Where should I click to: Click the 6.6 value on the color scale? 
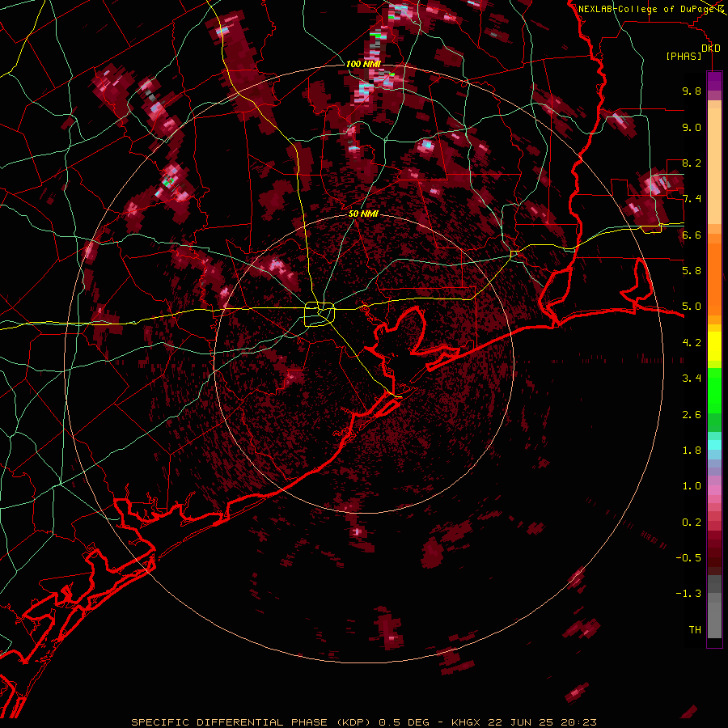(692, 235)
